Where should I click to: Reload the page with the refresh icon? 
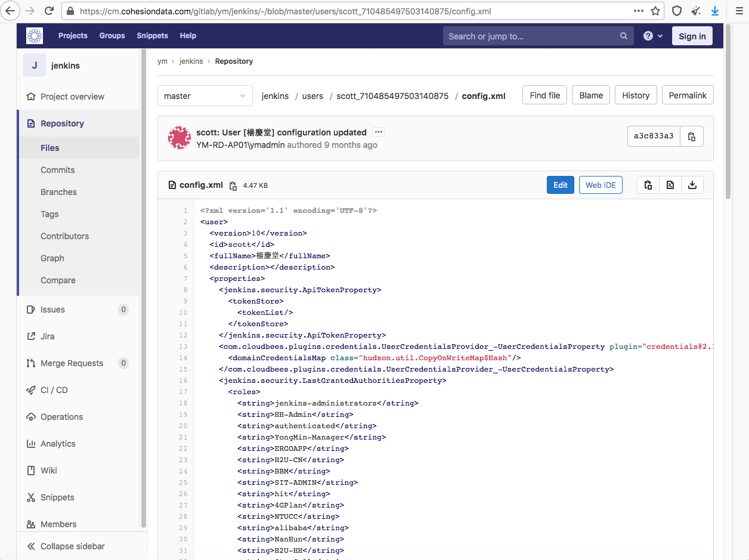[x=49, y=11]
